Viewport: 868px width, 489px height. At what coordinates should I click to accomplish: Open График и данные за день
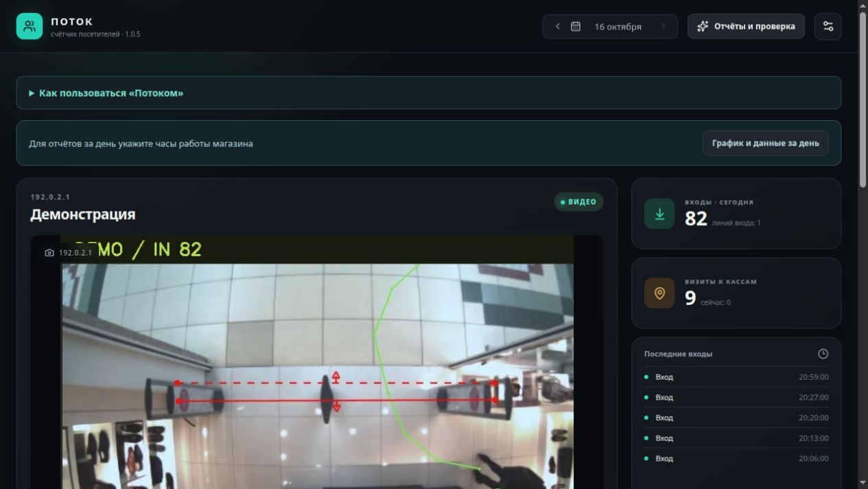coord(765,143)
